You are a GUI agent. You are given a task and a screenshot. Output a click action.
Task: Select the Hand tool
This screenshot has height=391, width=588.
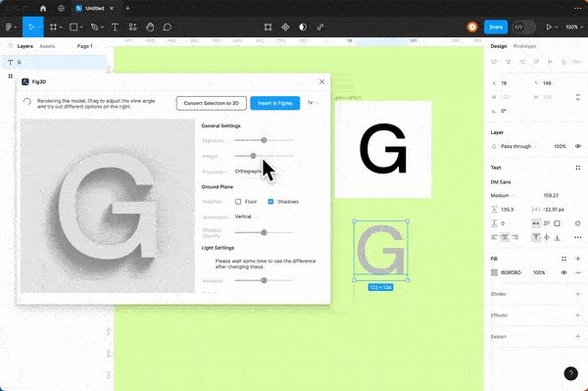tap(150, 27)
